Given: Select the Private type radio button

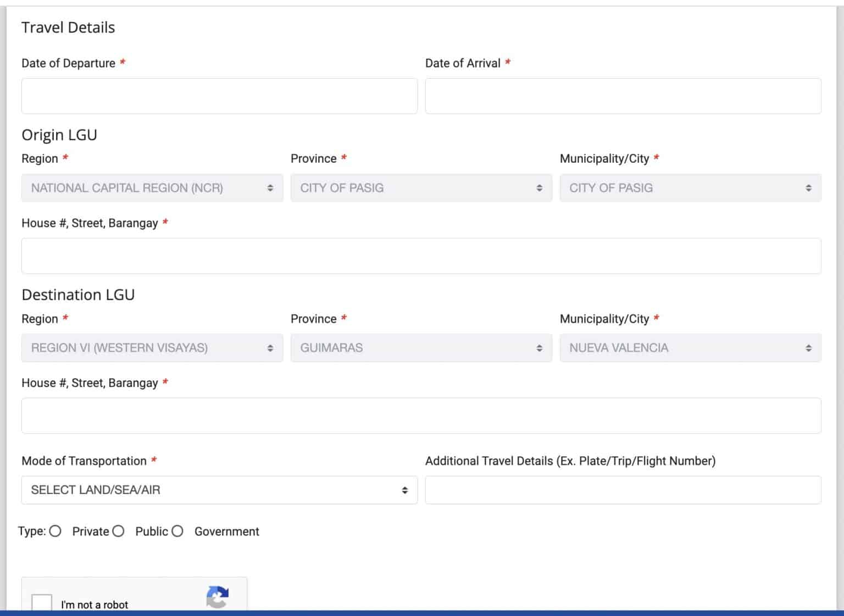Looking at the screenshot, I should (55, 531).
